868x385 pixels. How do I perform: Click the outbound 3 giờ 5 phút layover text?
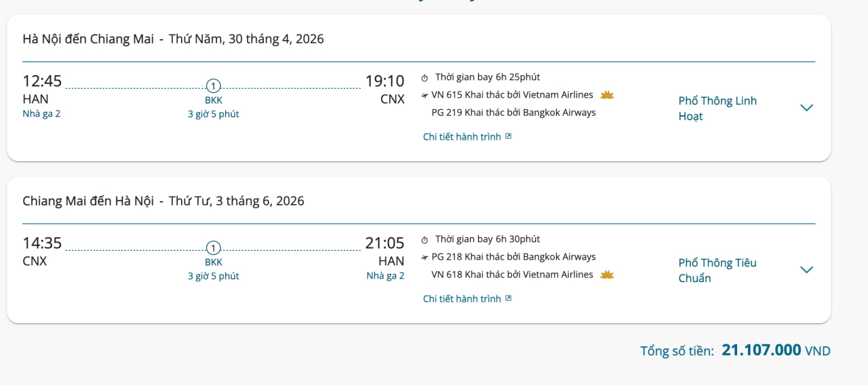pyautogui.click(x=214, y=114)
